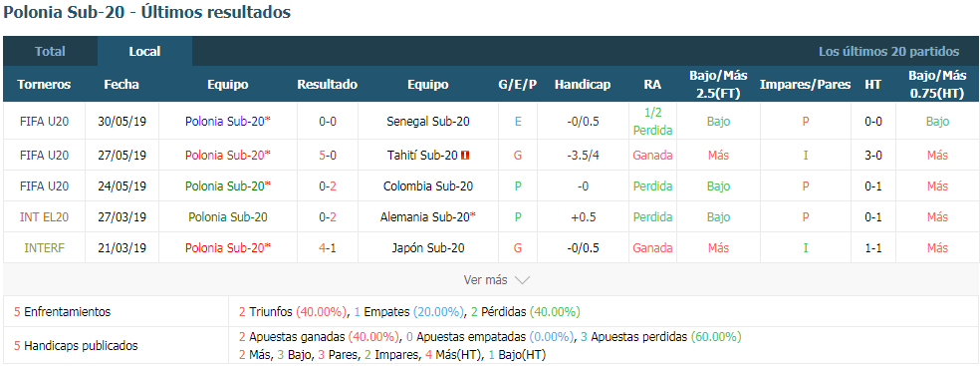The height and width of the screenshot is (366, 980).
Task: Click the 4-1 result against Japón
Action: pyautogui.click(x=328, y=247)
